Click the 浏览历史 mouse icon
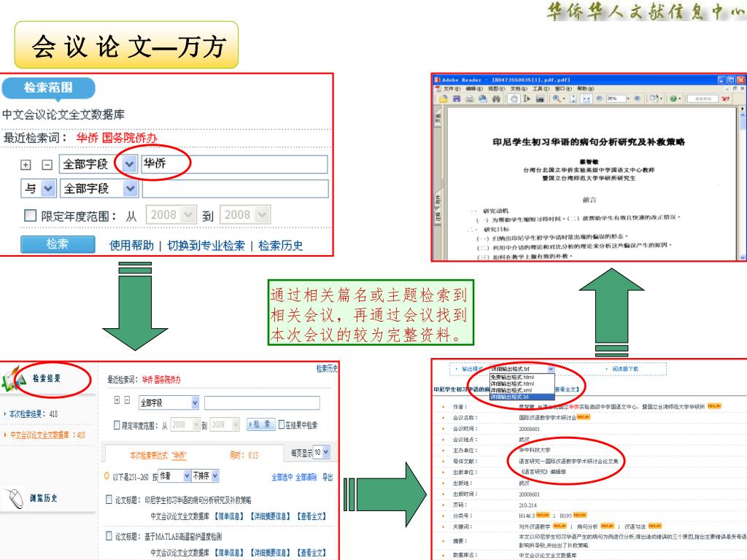This screenshot has width=747, height=560. coord(15,498)
